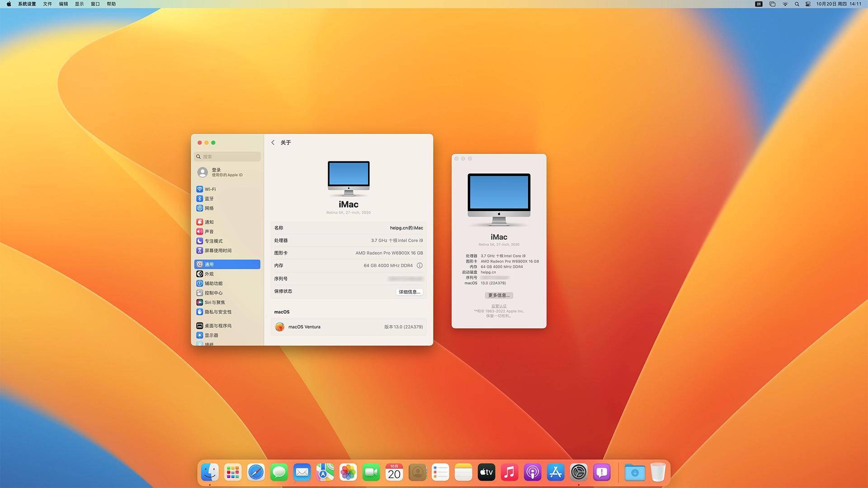Launch Finder from the Dock

tap(210, 473)
